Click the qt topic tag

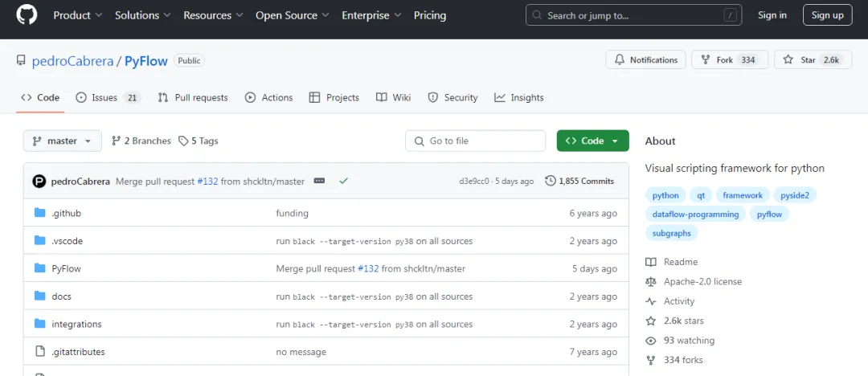pos(701,195)
